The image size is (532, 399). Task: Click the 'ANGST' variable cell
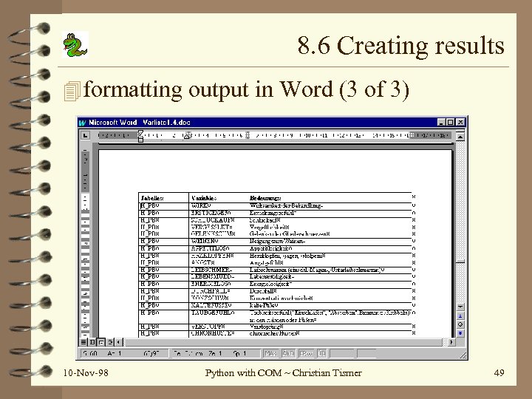(219, 262)
